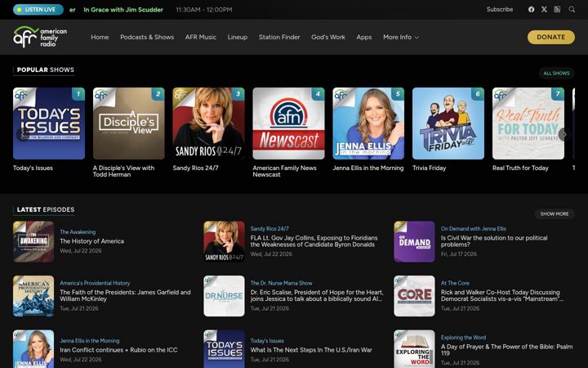Open Real Truth for Today artwork
Viewport: 588px width, 368px height.
click(528, 123)
